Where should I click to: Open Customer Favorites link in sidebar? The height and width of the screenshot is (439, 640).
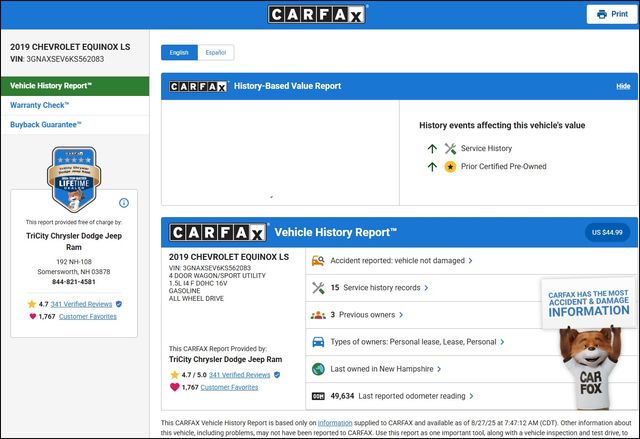(88, 317)
